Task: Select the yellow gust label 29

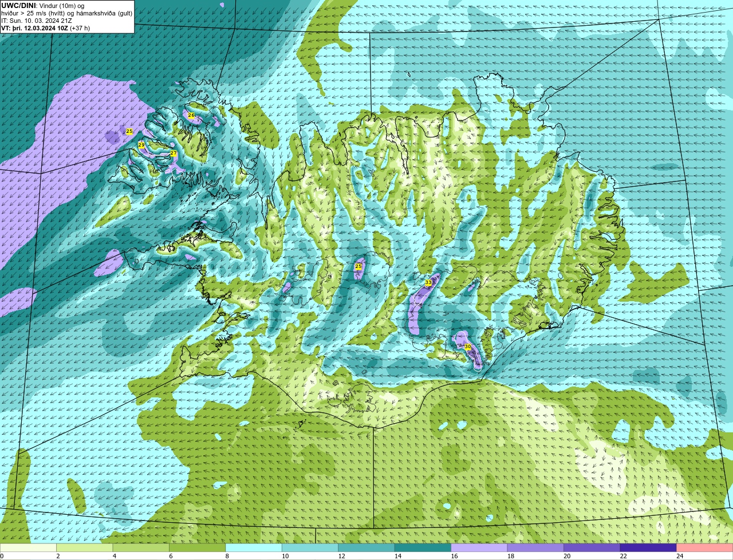Action: coord(141,145)
